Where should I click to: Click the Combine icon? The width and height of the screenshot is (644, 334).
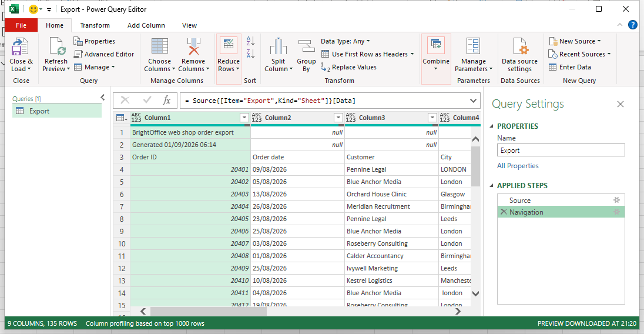(436, 45)
